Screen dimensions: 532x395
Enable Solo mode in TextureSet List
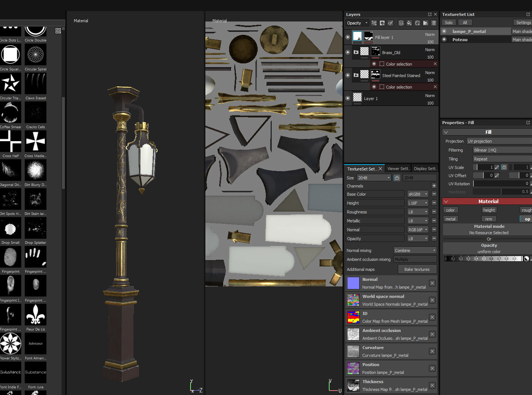tap(448, 22)
